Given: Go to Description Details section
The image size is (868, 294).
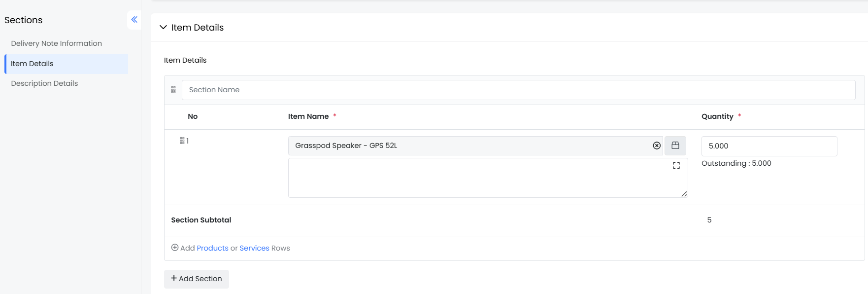Looking at the screenshot, I should tap(44, 83).
